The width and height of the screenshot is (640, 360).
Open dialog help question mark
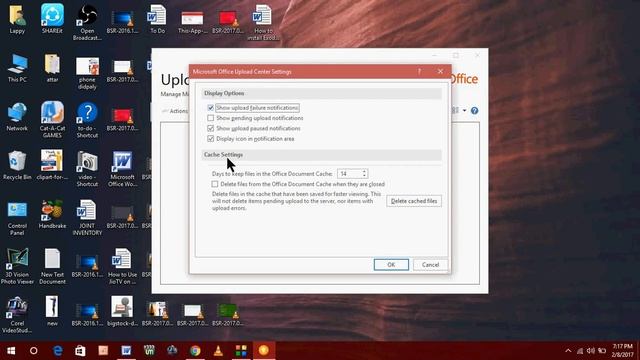coord(419,71)
